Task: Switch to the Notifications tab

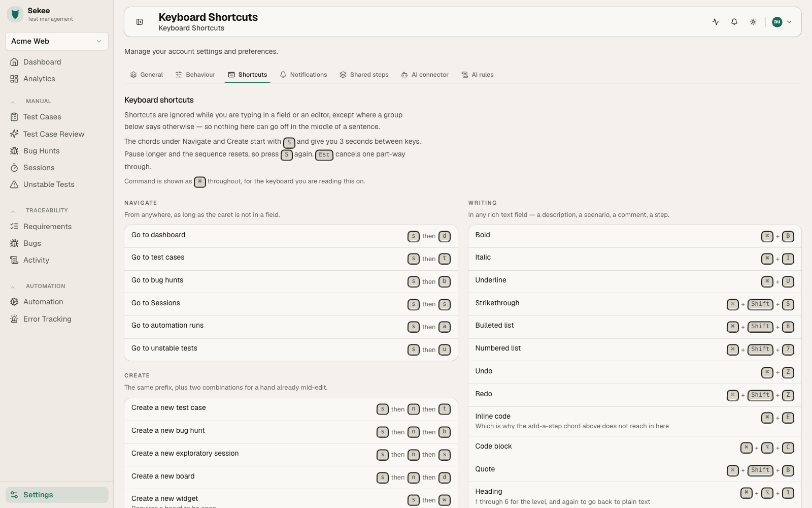Action: point(303,75)
